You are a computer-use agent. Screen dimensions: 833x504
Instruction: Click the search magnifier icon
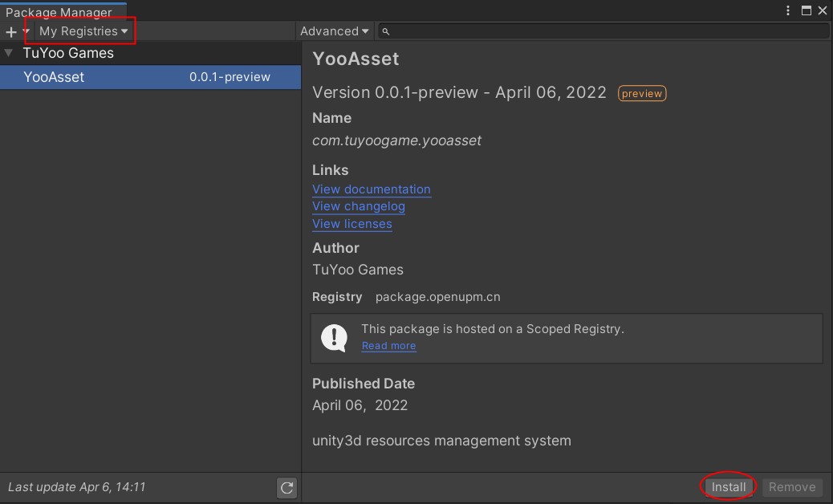386,32
